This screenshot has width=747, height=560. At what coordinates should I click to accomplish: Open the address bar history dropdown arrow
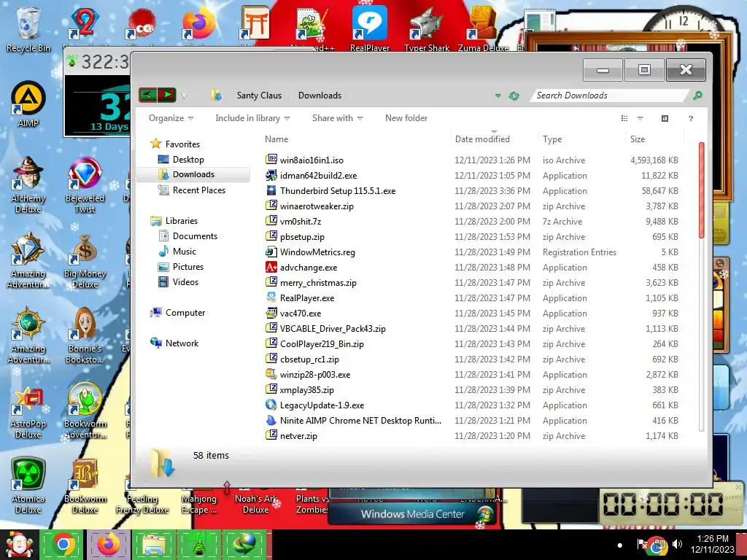tap(498, 96)
